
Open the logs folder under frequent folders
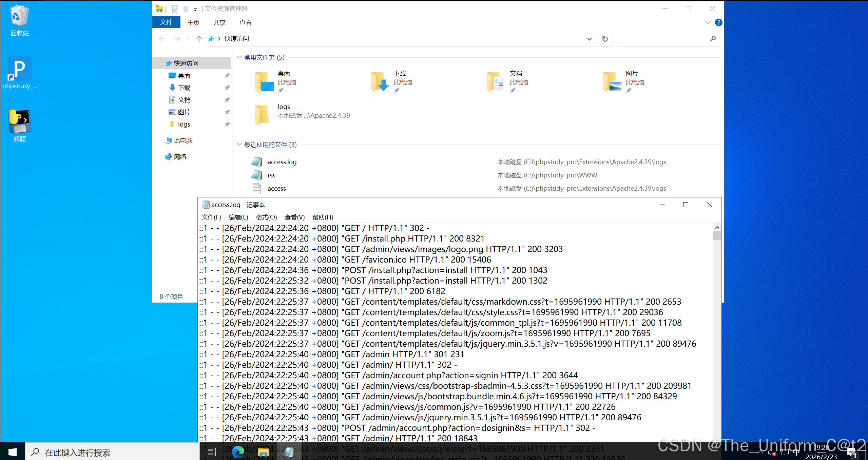coord(263,115)
